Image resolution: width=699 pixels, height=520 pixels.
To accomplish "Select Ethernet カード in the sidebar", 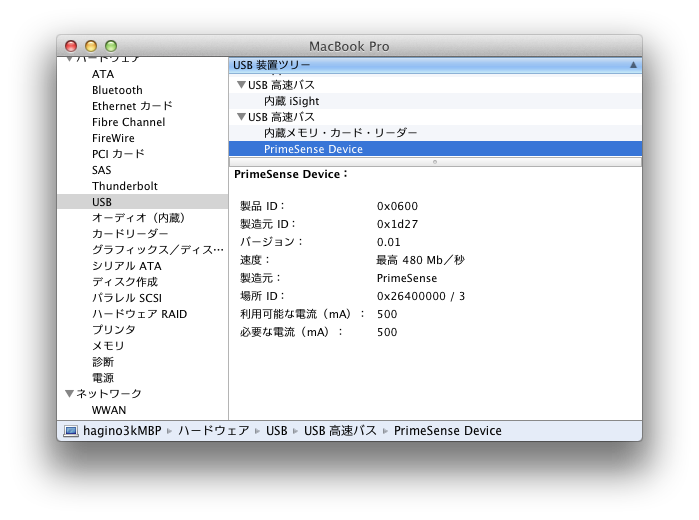I will pos(132,106).
